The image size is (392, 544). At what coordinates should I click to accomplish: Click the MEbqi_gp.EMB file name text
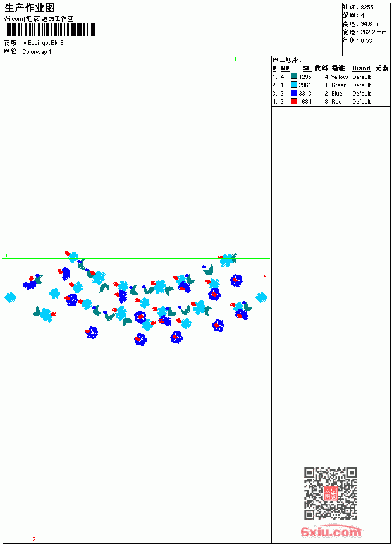(43, 43)
